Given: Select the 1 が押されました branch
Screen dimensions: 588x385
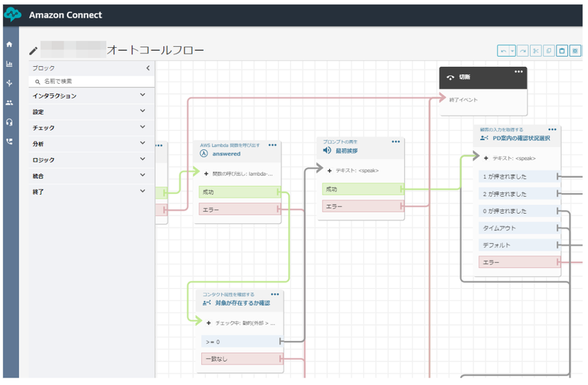Looking at the screenshot, I should [520, 176].
